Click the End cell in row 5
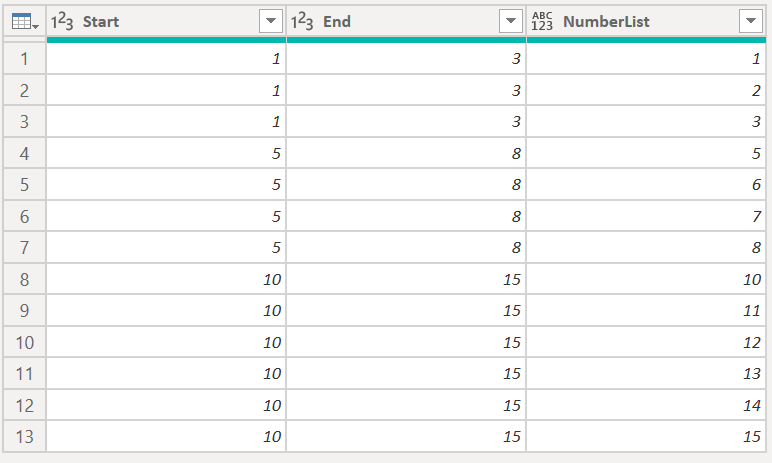 coord(406,185)
